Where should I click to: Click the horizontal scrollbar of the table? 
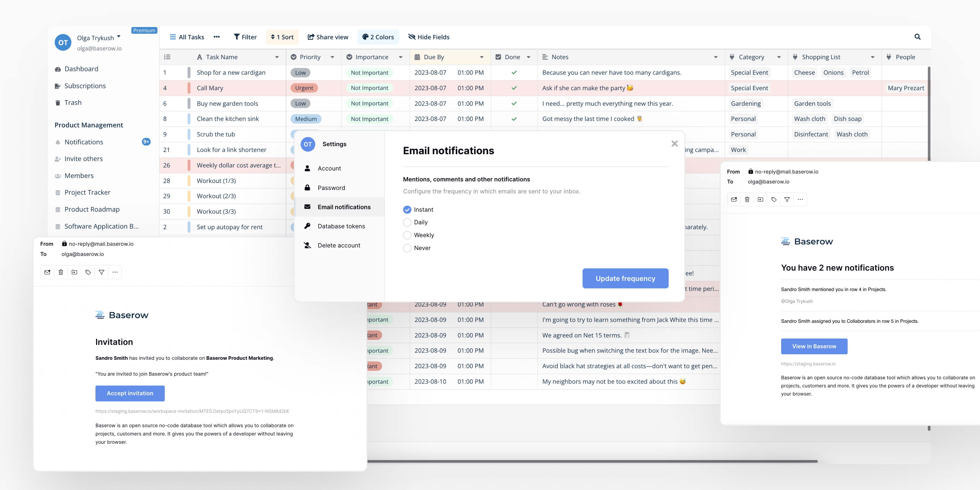click(x=592, y=462)
